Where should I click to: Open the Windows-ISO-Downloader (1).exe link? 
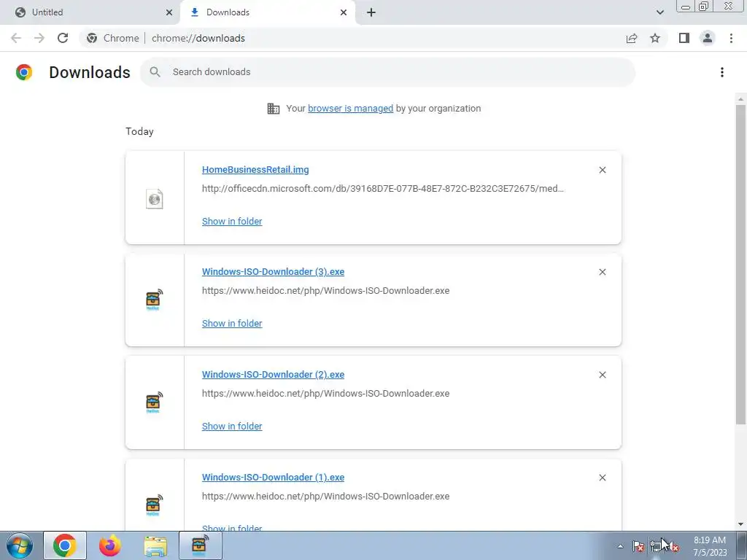point(273,478)
